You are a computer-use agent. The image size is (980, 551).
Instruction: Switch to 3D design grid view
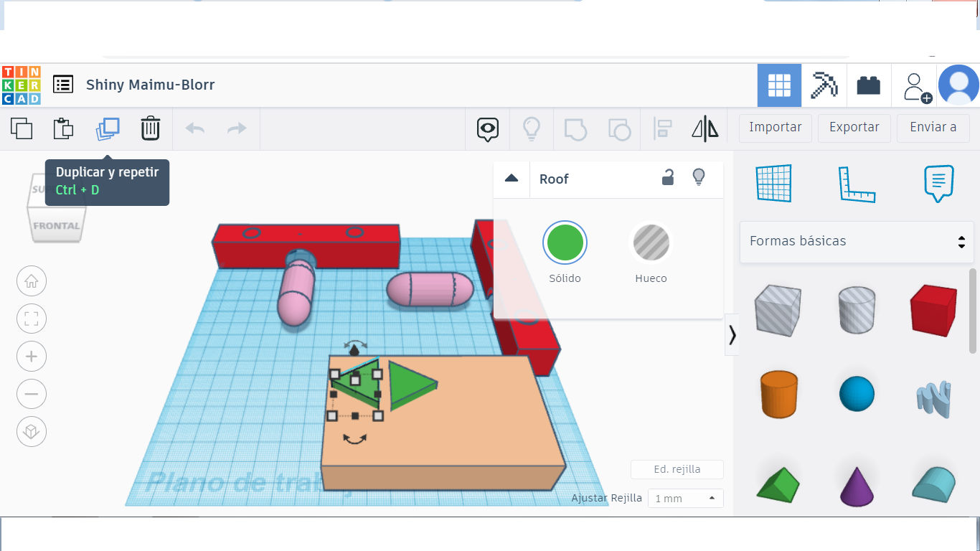779,85
